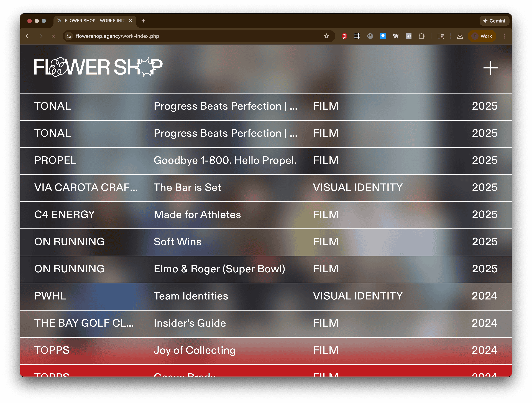532x403 pixels.
Task: Open the grid overlay extension
Action: [357, 36]
